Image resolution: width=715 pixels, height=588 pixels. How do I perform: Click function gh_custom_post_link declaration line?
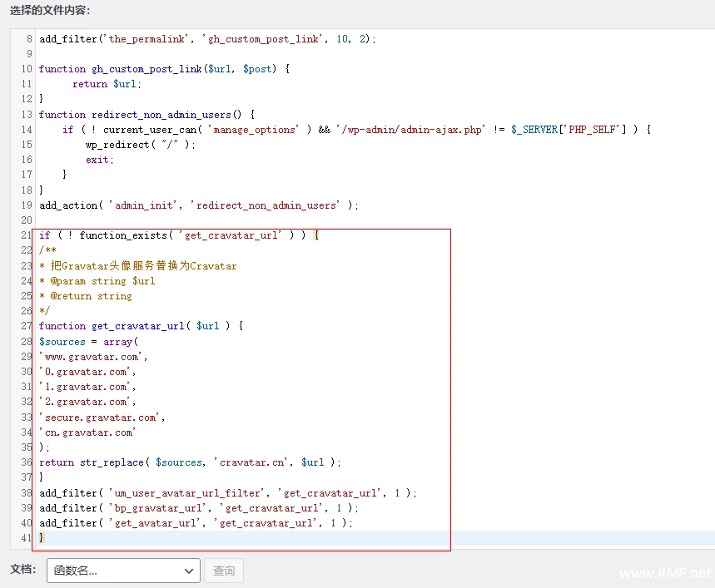tap(163, 69)
